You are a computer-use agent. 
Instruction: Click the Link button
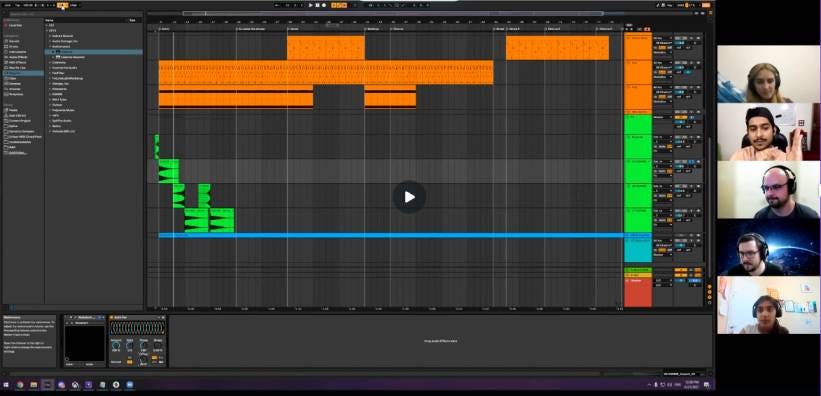click(x=7, y=5)
